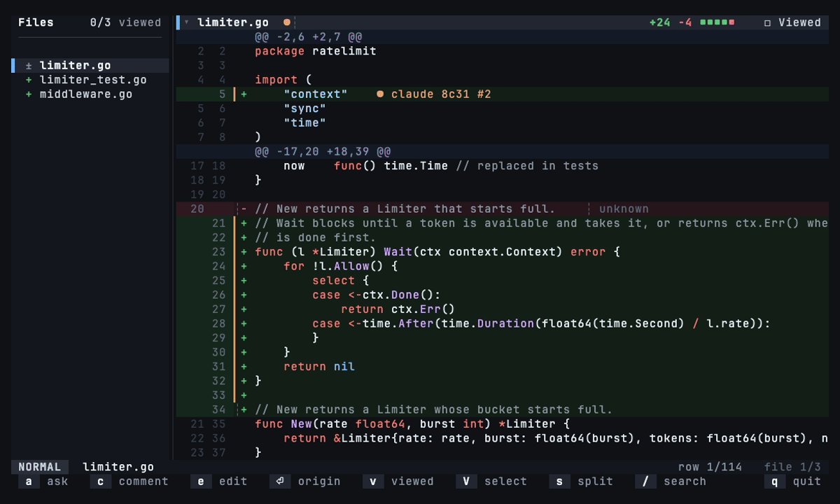This screenshot has width=840, height=504.
Task: Click the + status icon beside limiter_test.go
Action: [x=29, y=80]
